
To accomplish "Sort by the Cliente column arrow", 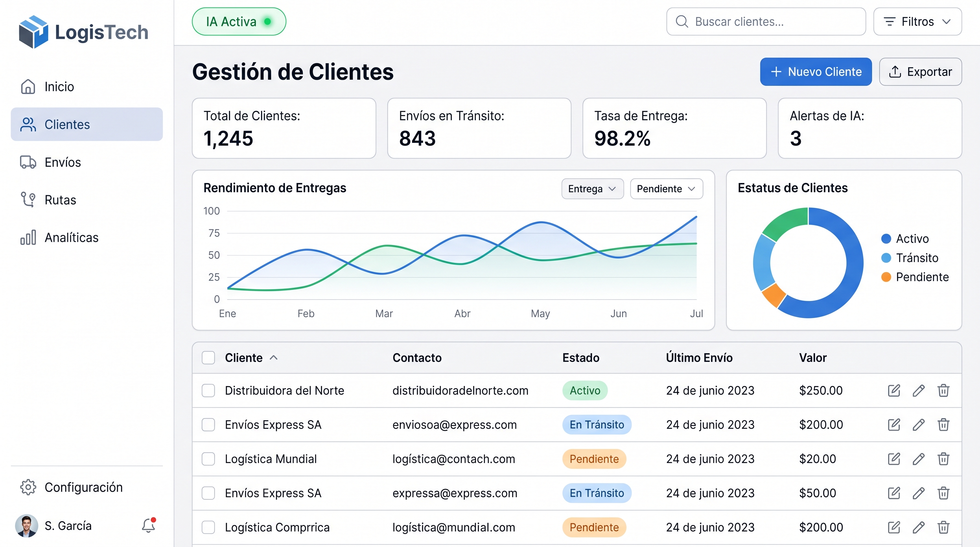I will click(x=273, y=358).
